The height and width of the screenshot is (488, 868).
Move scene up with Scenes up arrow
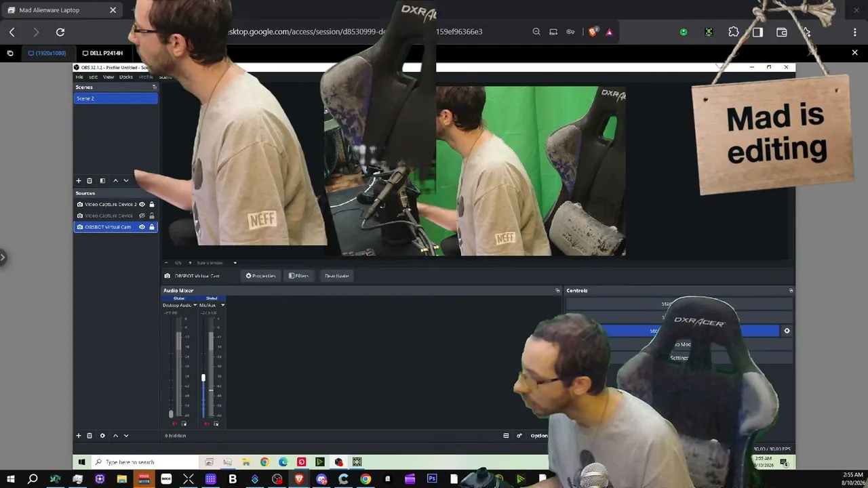tap(115, 181)
